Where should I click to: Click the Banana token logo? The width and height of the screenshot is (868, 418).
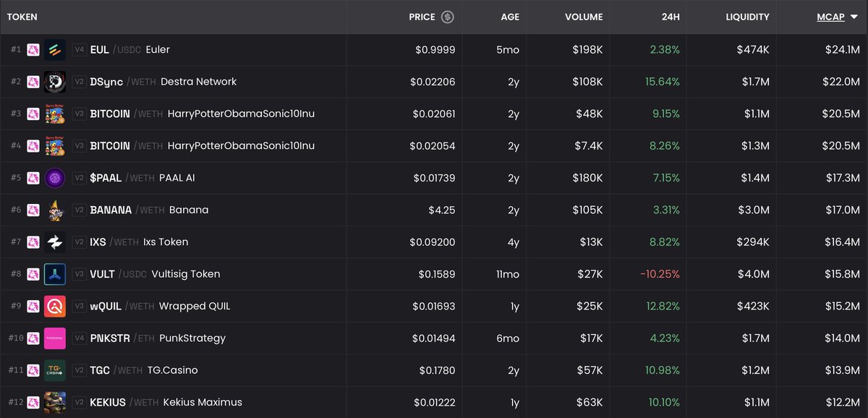55,210
